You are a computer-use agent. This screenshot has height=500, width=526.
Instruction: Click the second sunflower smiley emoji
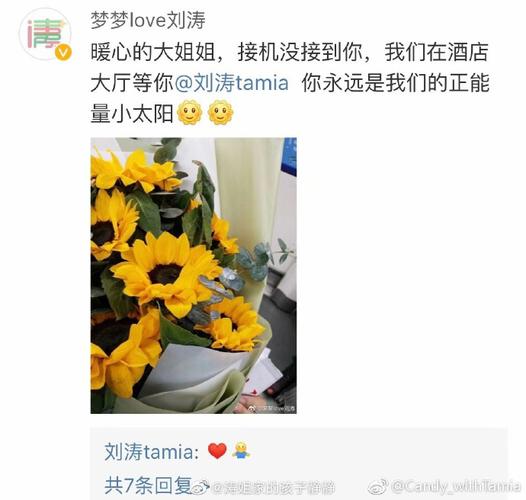click(x=220, y=112)
